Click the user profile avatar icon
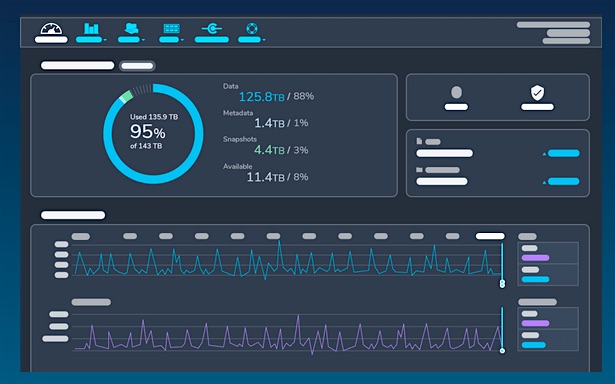The width and height of the screenshot is (615, 384). 456,93
